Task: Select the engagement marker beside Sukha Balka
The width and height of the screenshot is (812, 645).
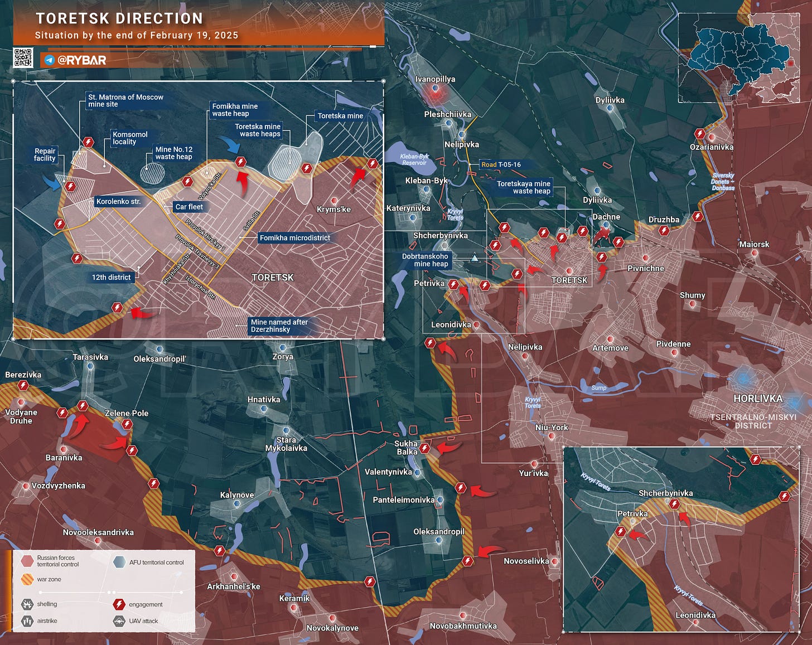Action: 424,448
